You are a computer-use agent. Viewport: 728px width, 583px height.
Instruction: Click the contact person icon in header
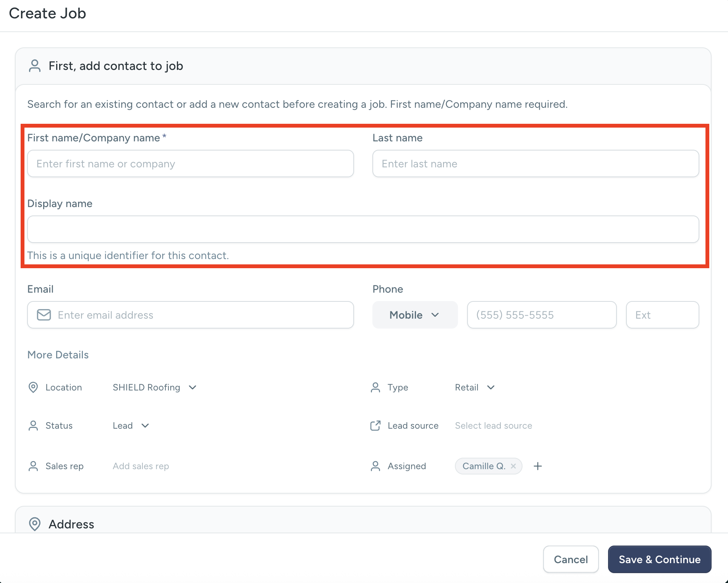[35, 66]
